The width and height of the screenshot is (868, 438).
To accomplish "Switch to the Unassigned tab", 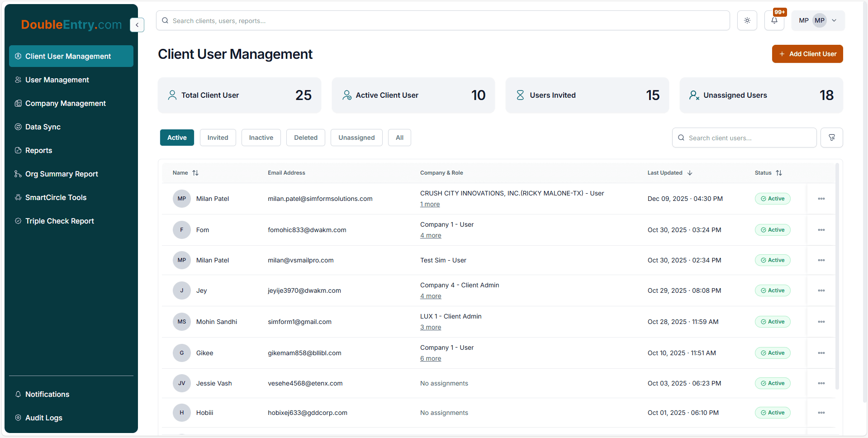I will (356, 137).
